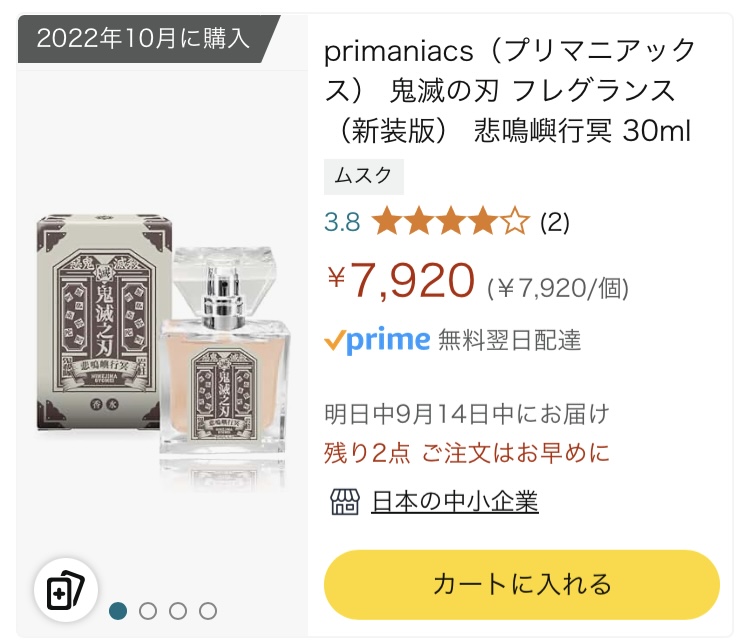Screen dimensions: 750x640
Task: Click the 2022年10月に購入 badge
Action: (x=142, y=39)
